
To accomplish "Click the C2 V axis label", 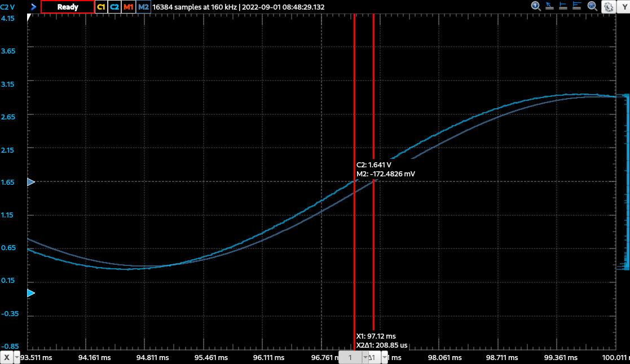I will pos(7,7).
